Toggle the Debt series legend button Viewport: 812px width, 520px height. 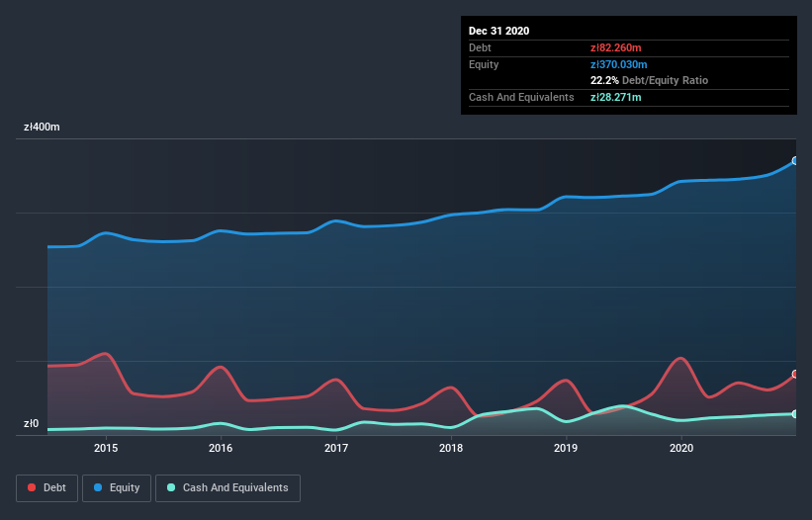click(46, 488)
